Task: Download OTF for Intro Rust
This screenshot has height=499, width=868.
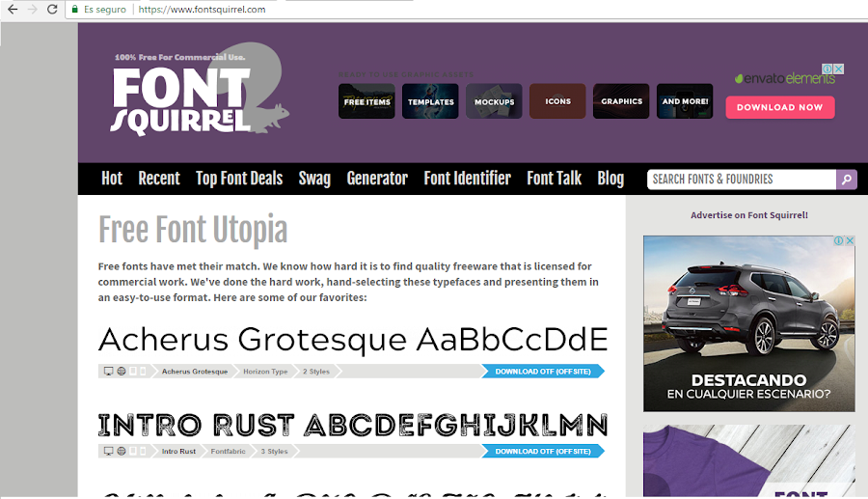Action: click(x=543, y=452)
